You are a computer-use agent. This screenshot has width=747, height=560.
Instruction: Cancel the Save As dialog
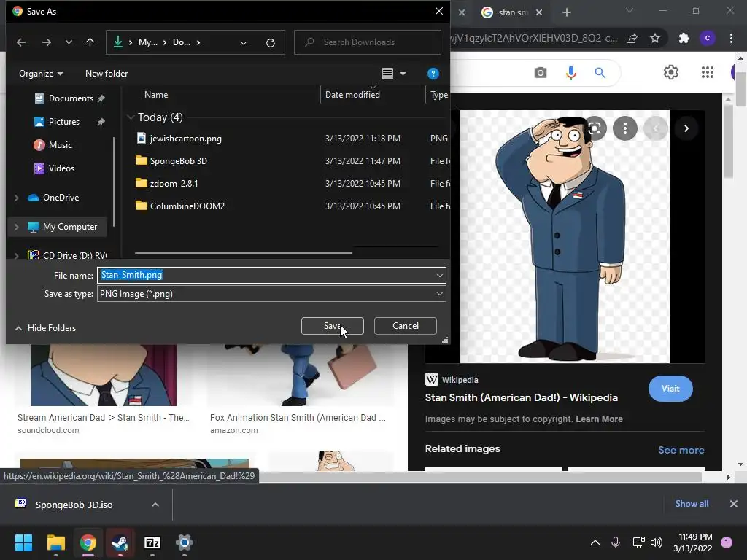pos(406,326)
